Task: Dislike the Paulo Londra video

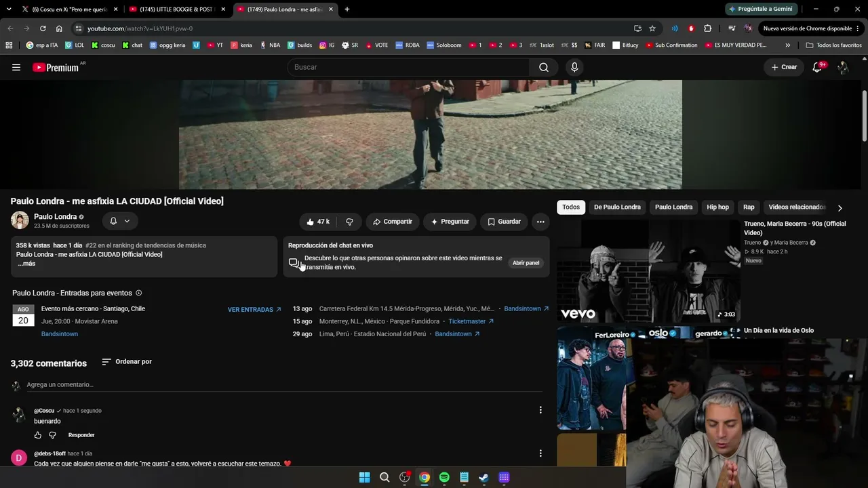Action: 349,222
